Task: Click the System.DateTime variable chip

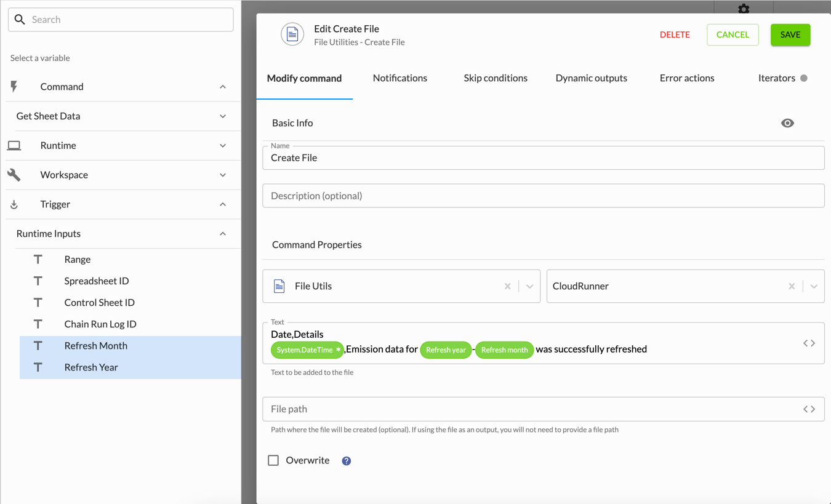Action: click(x=307, y=350)
